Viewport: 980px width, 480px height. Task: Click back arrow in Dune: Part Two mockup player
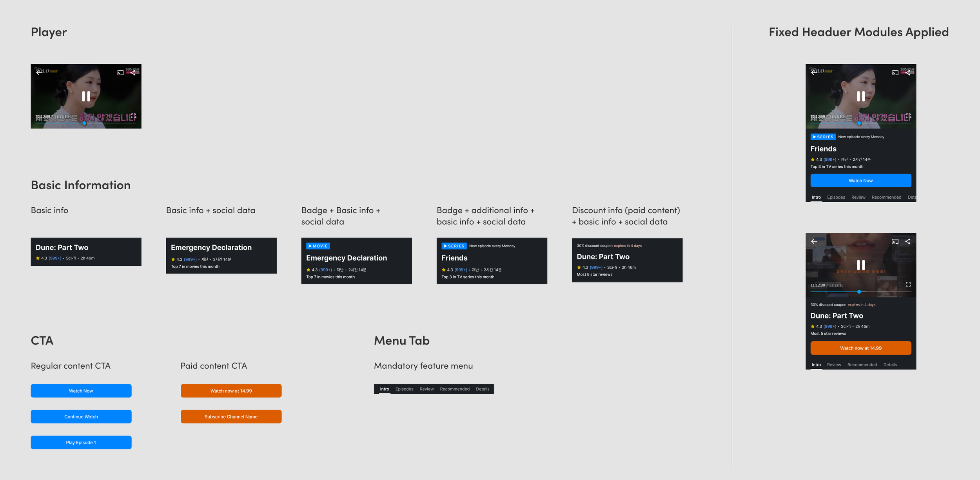pyautogui.click(x=814, y=241)
